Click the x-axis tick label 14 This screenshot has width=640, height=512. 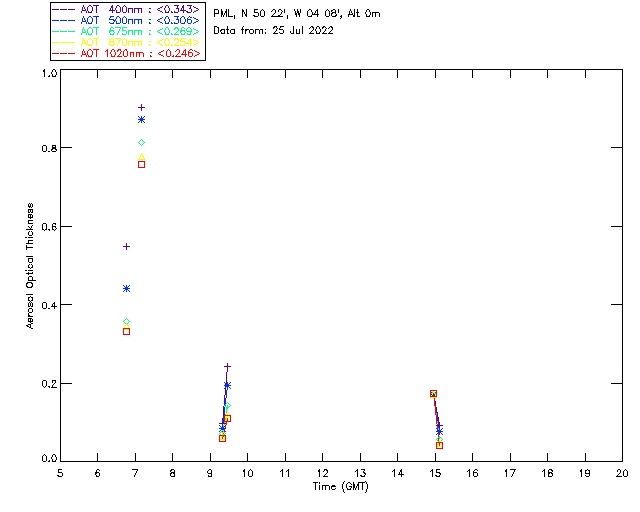[398, 473]
